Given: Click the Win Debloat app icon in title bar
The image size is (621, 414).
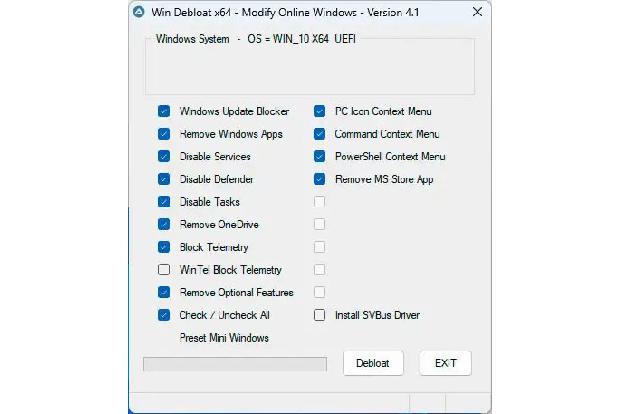Looking at the screenshot, I should pyautogui.click(x=139, y=12).
